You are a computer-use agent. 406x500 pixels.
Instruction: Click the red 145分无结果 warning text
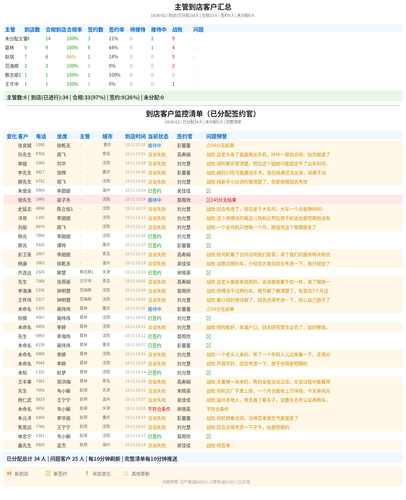pos(224,200)
